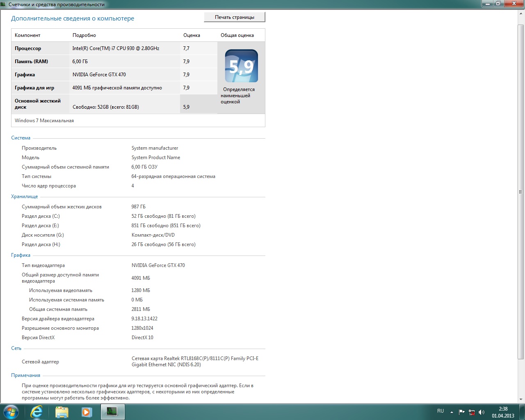Select performance monitor taskbar window icon
The height and width of the screenshot is (420, 525).
coord(112,412)
